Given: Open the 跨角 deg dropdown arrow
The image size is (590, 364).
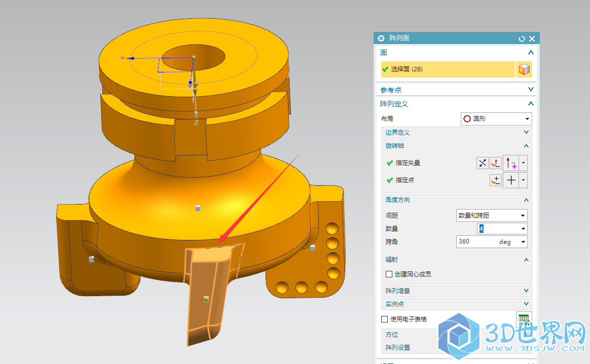Looking at the screenshot, I should click(524, 242).
